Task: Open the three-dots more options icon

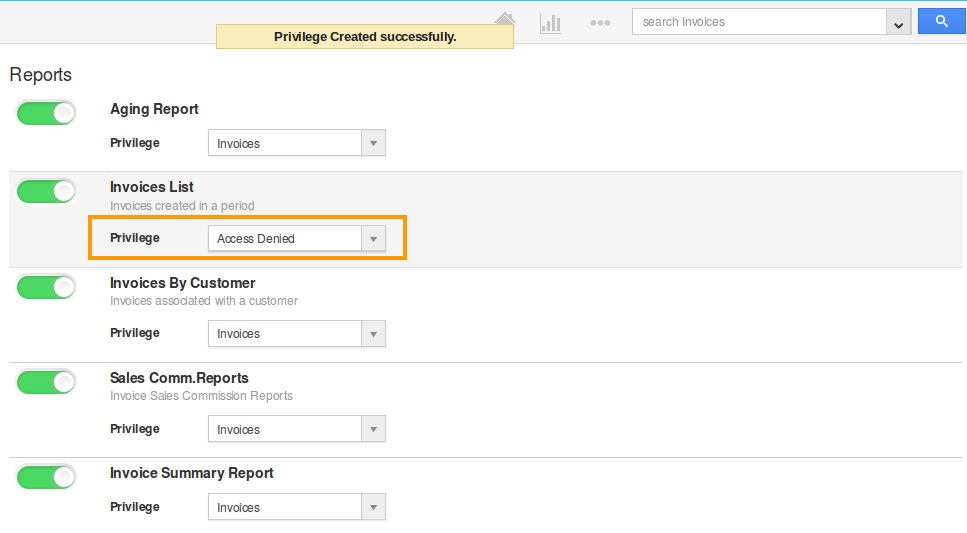Action: 600,23
